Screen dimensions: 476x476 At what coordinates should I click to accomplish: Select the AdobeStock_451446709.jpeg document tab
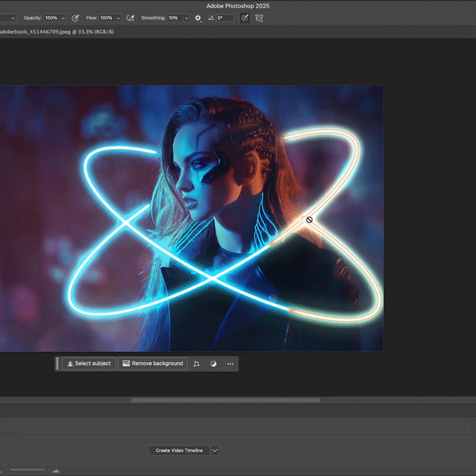point(56,31)
